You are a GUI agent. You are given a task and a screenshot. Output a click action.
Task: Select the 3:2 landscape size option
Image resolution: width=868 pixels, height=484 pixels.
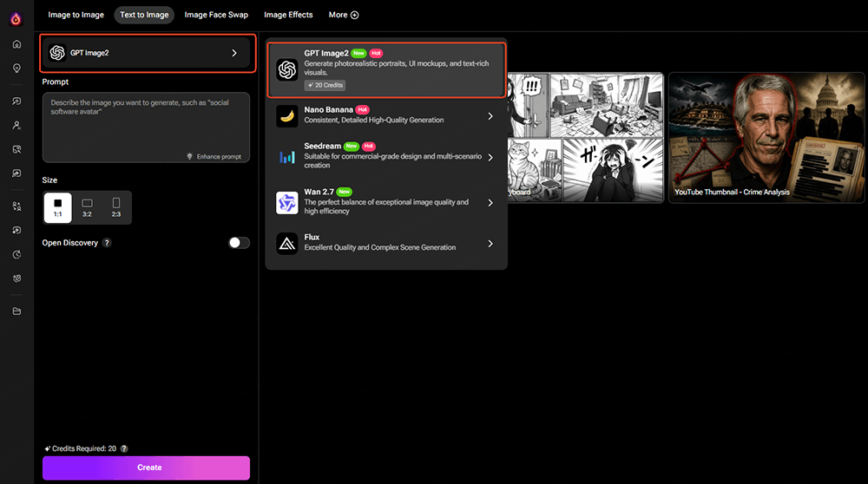[87, 207]
